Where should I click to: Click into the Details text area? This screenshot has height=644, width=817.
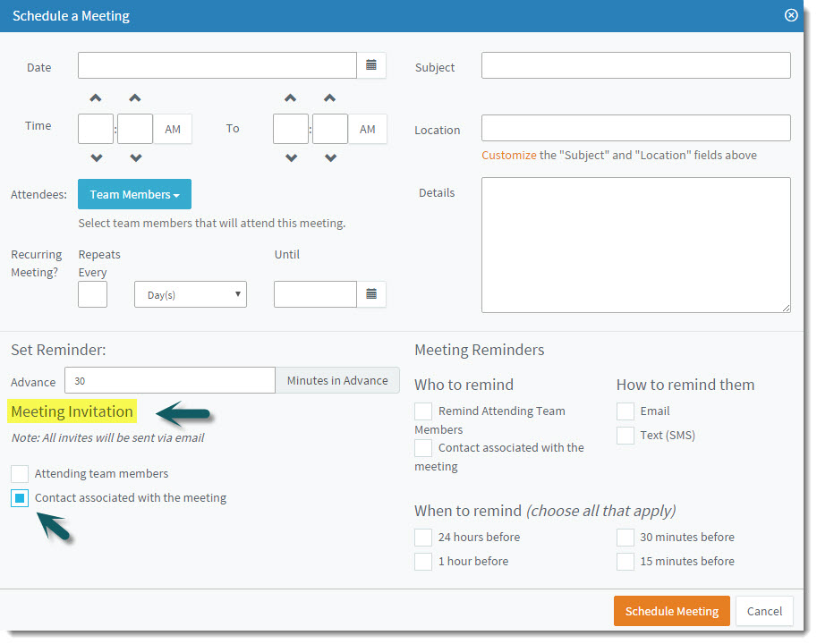pyautogui.click(x=635, y=245)
